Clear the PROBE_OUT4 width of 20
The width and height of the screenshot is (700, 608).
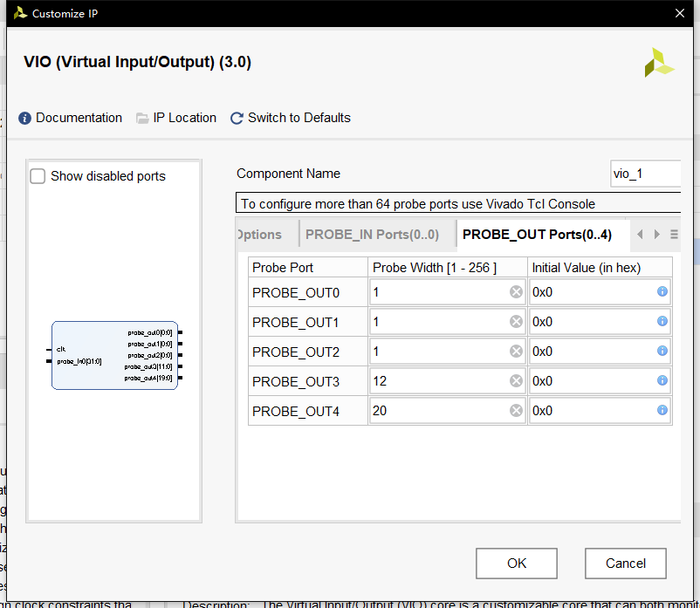(x=516, y=411)
